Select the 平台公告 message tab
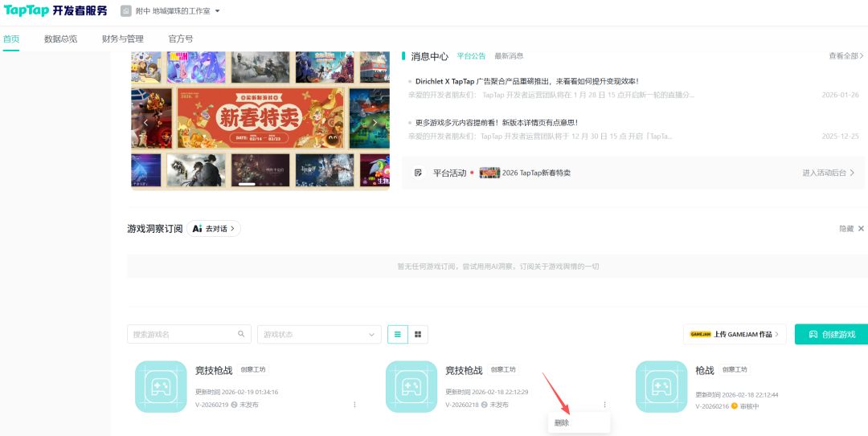 pos(471,56)
